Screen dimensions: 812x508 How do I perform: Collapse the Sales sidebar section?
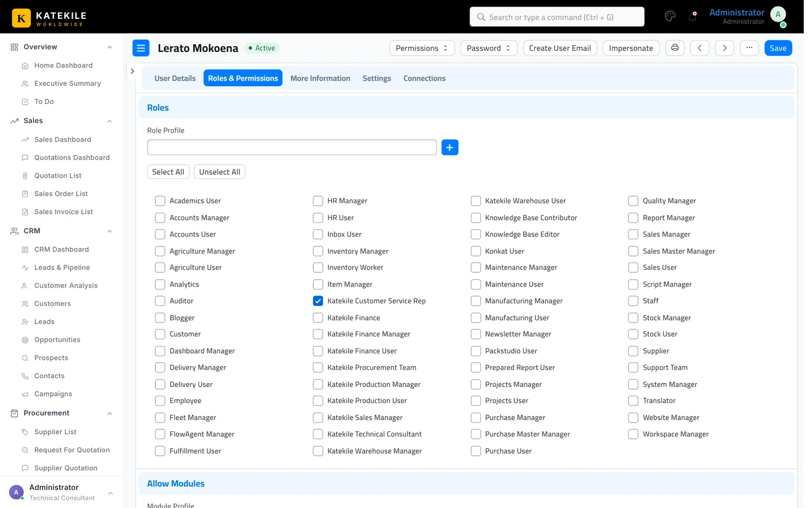110,121
